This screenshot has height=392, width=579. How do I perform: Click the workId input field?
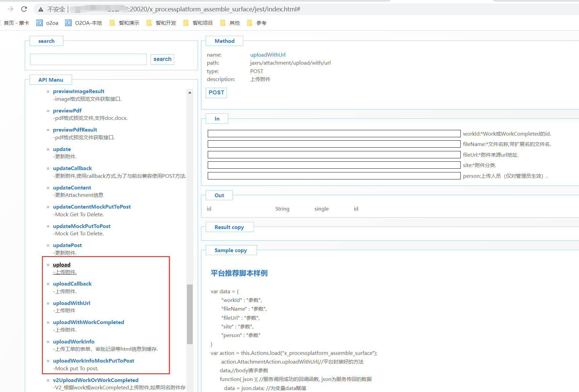[x=334, y=134]
